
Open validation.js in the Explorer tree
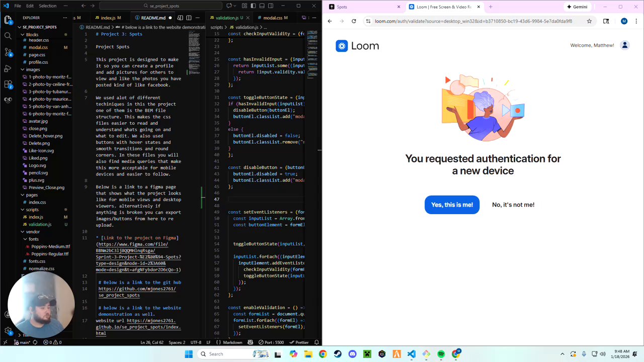40,224
